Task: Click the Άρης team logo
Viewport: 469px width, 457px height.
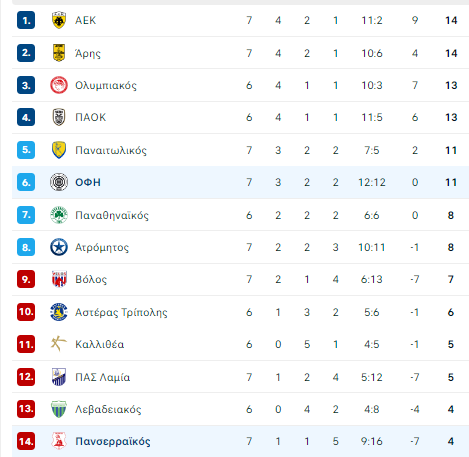Action: click(x=59, y=53)
